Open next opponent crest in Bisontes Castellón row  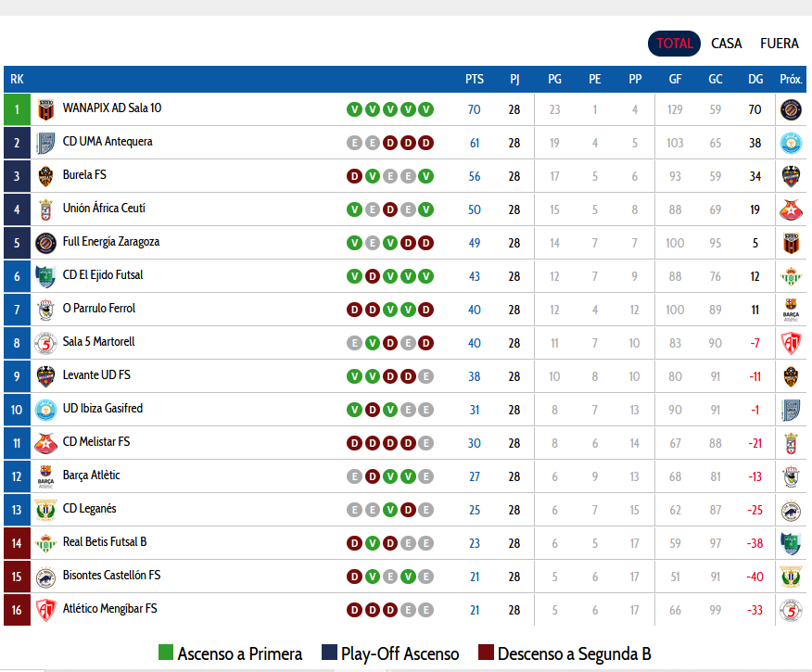pos(791,577)
